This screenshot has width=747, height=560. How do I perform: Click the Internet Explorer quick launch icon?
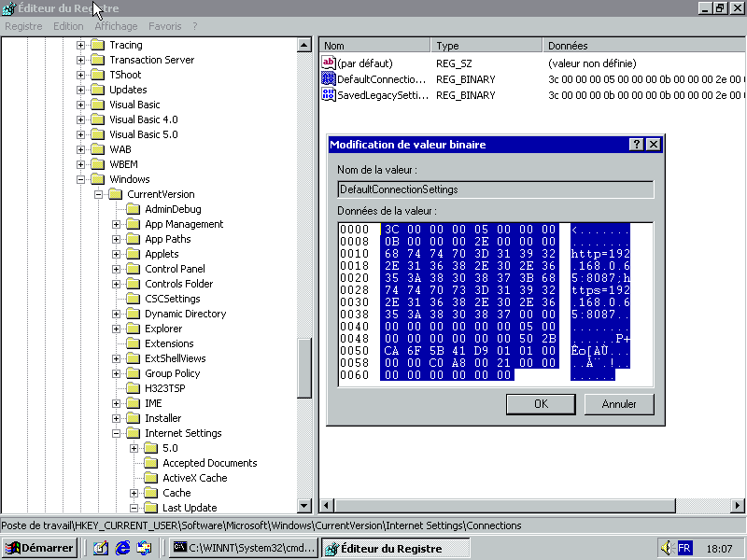pyautogui.click(x=122, y=548)
